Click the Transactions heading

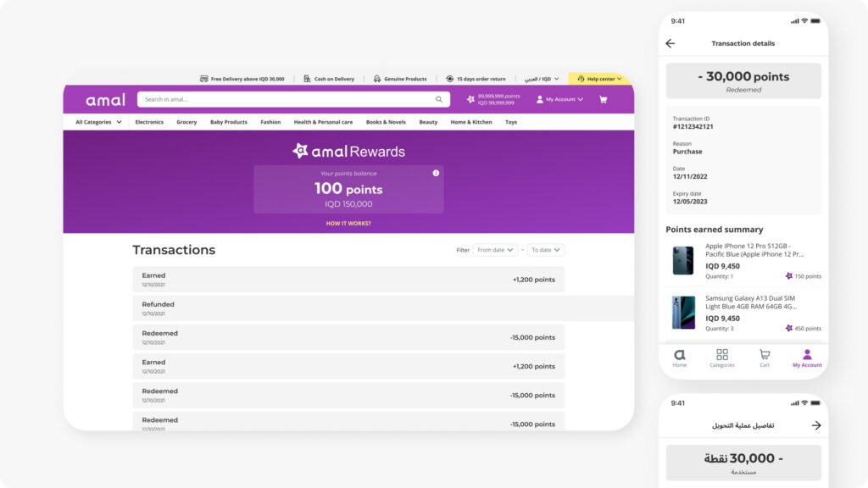coord(174,250)
